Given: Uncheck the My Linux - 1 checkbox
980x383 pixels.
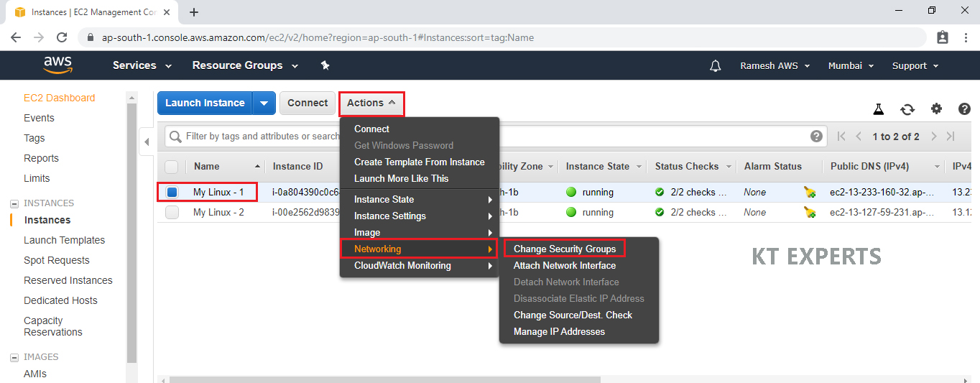Looking at the screenshot, I should (x=172, y=193).
